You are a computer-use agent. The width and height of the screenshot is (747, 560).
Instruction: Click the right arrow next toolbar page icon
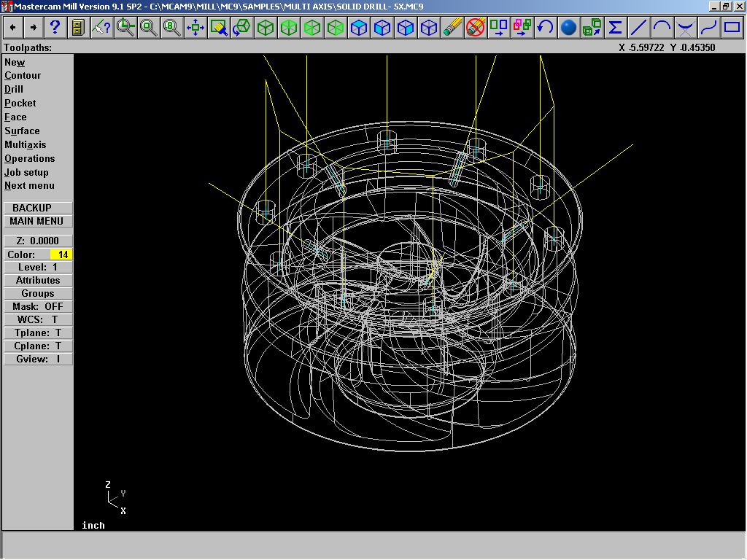click(34, 27)
